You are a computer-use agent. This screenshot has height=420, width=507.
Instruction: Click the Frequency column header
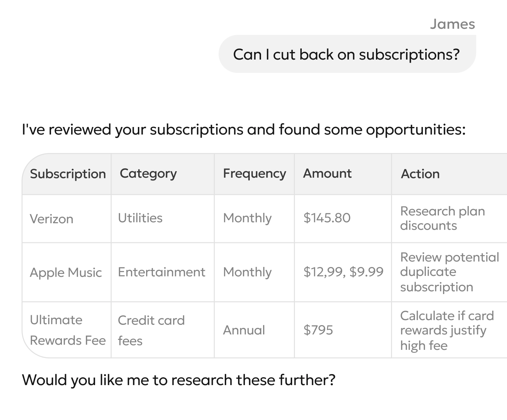coord(254,174)
